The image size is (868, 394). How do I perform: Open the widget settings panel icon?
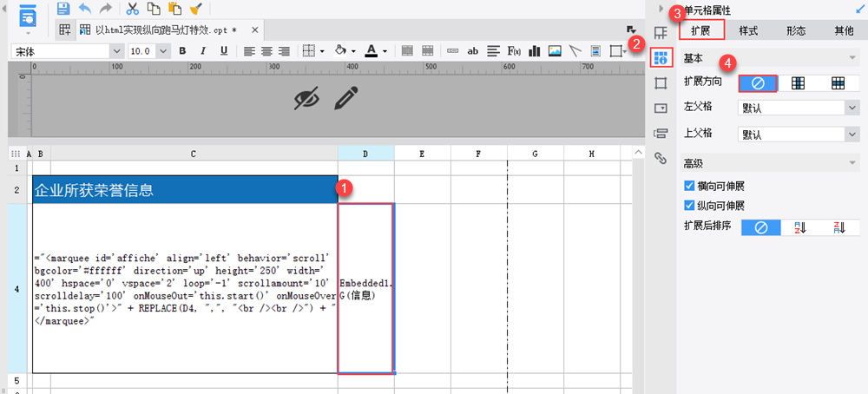660,108
